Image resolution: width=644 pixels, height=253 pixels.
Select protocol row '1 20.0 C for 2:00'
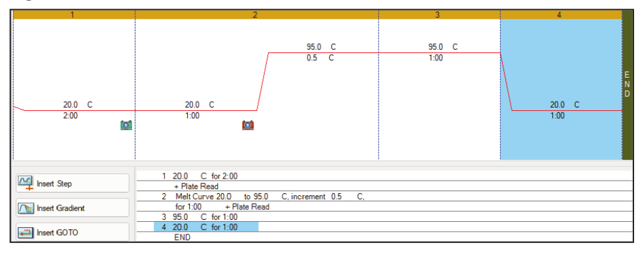click(384, 176)
